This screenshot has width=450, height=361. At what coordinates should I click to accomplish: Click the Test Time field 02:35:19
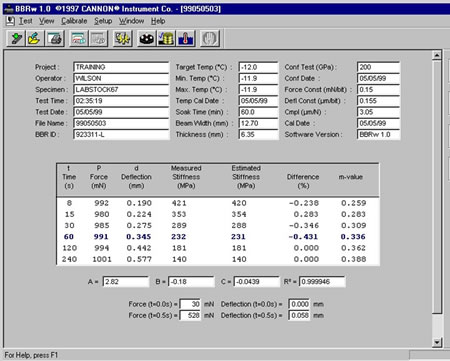pyautogui.click(x=121, y=101)
